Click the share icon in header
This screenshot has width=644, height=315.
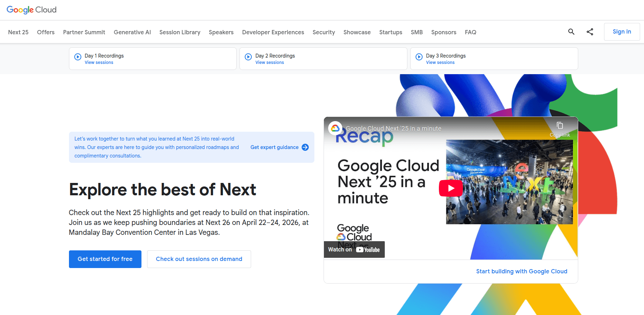point(590,32)
